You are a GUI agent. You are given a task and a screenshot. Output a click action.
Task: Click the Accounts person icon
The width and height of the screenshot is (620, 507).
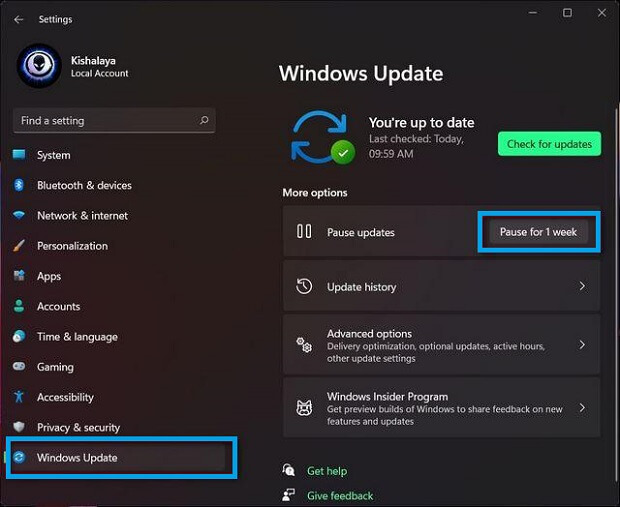tap(19, 306)
